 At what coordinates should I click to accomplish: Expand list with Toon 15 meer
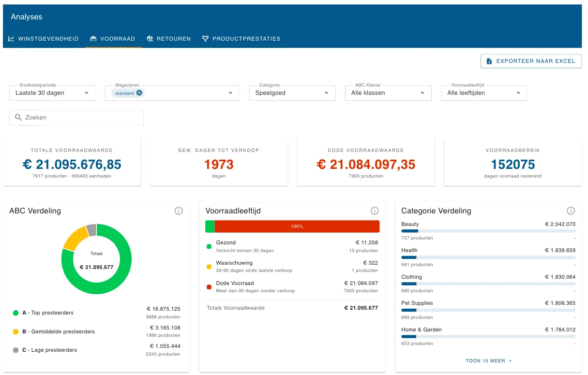coord(489,361)
